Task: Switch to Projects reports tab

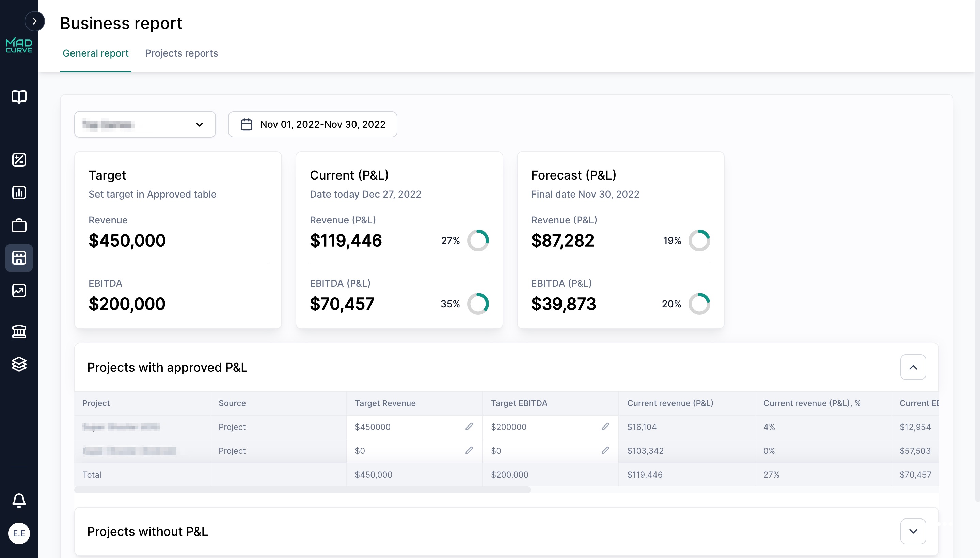Action: pyautogui.click(x=181, y=53)
